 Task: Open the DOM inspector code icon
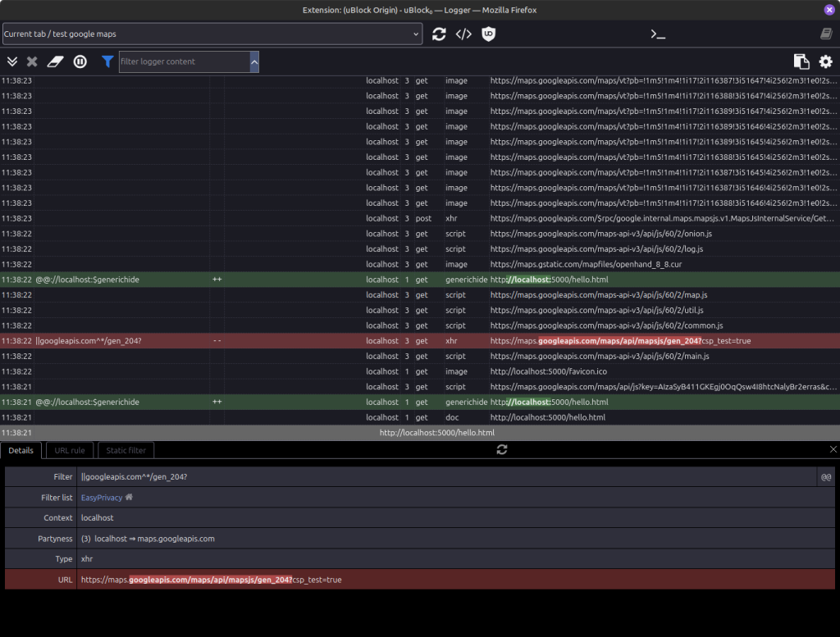point(463,34)
